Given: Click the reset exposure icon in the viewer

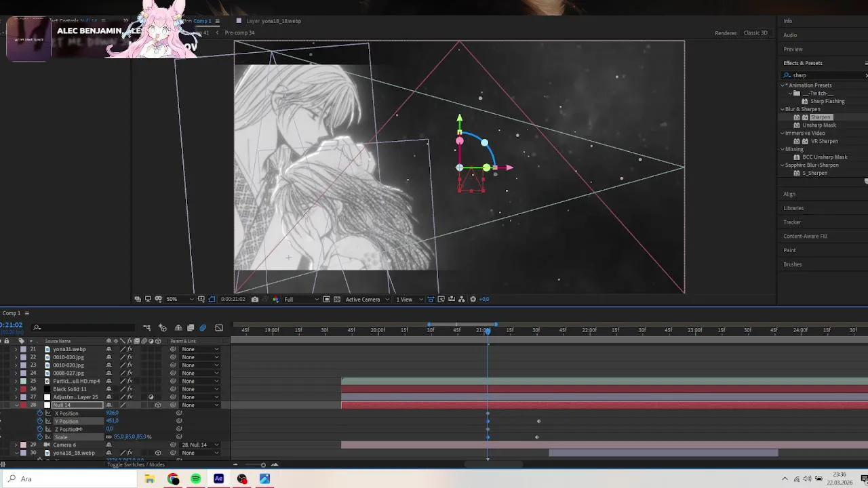Looking at the screenshot, I should click(473, 299).
